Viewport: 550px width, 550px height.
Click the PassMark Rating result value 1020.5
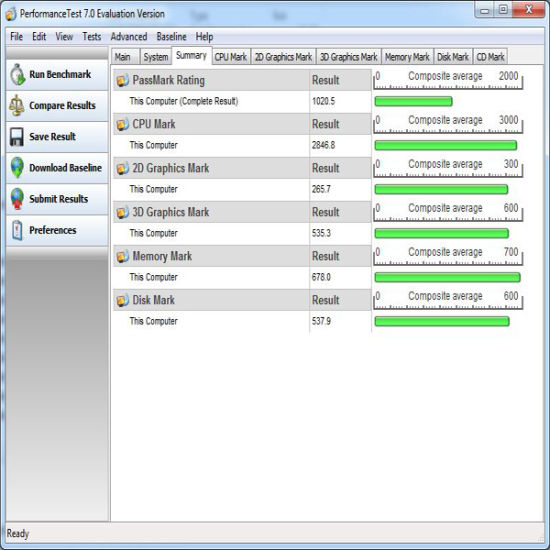(323, 101)
